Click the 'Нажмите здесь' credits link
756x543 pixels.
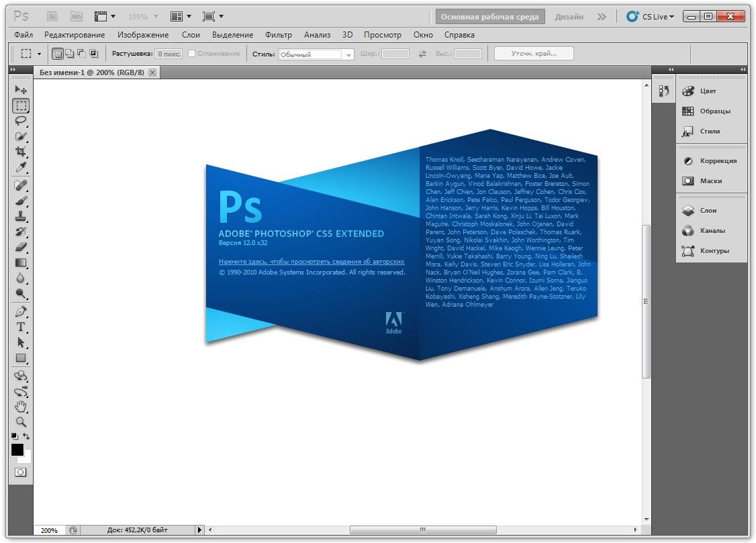point(312,262)
